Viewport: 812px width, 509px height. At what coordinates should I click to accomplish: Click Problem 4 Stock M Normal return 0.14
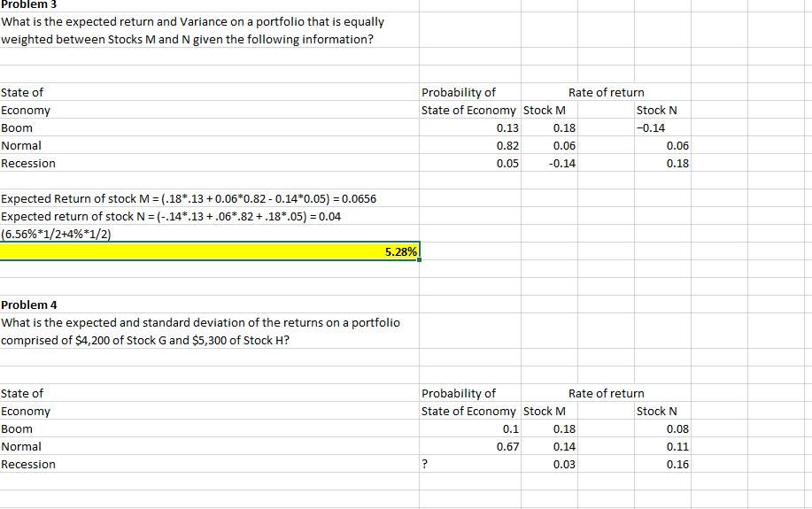[564, 446]
